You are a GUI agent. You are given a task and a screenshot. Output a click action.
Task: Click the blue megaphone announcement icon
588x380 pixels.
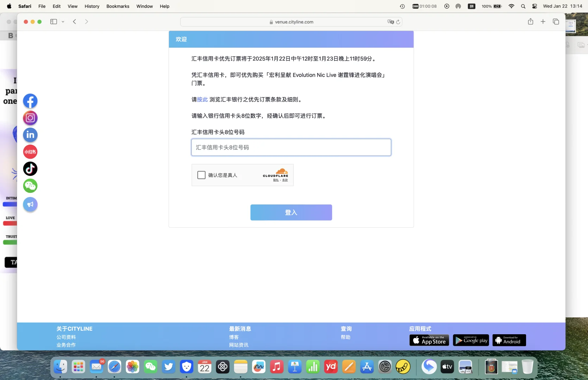pos(30,204)
